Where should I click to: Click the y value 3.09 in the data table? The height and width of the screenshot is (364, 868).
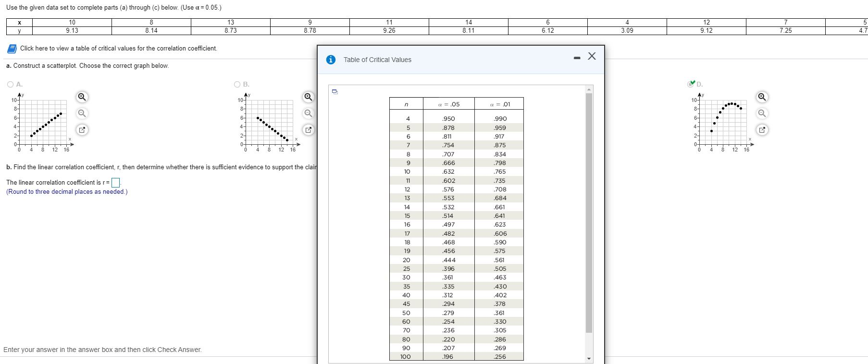(x=627, y=30)
